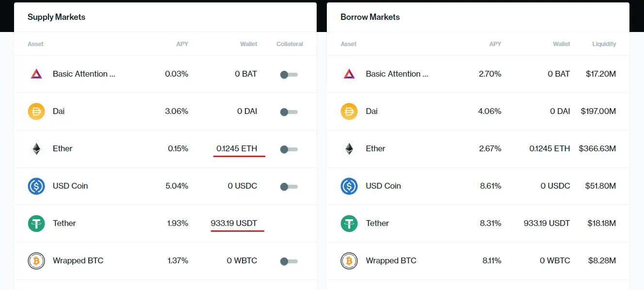Click the Dai icon in Borrow Markets
Screen dimensions: 644x290
pos(349,112)
